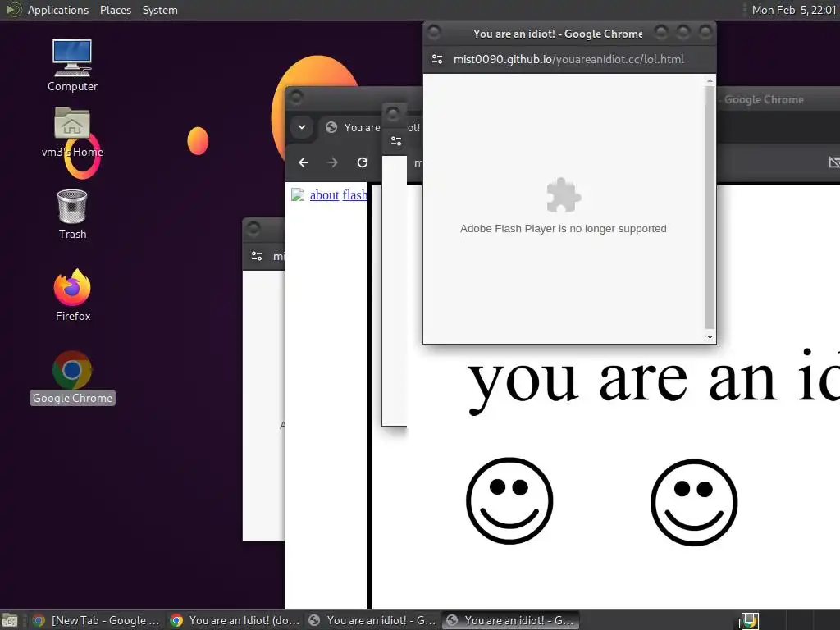Click the clock in the top panel
This screenshot has width=840, height=630.
(x=793, y=10)
